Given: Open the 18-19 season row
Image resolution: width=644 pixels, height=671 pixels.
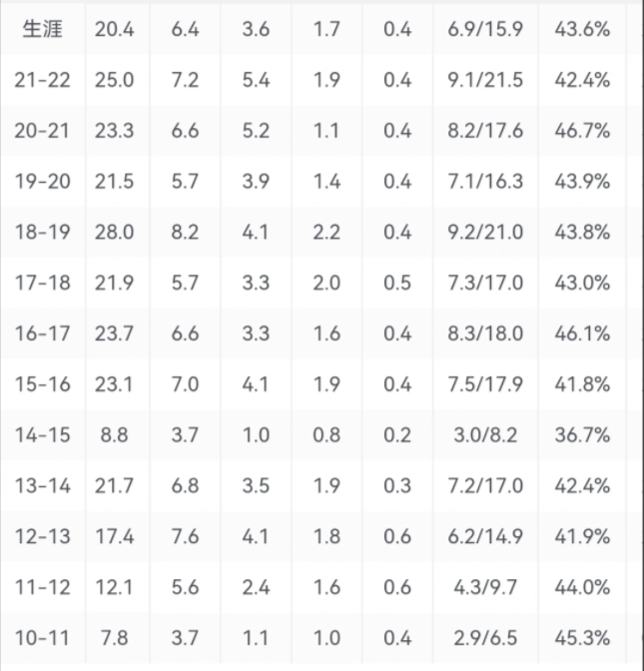Looking at the screenshot, I should tap(43, 233).
